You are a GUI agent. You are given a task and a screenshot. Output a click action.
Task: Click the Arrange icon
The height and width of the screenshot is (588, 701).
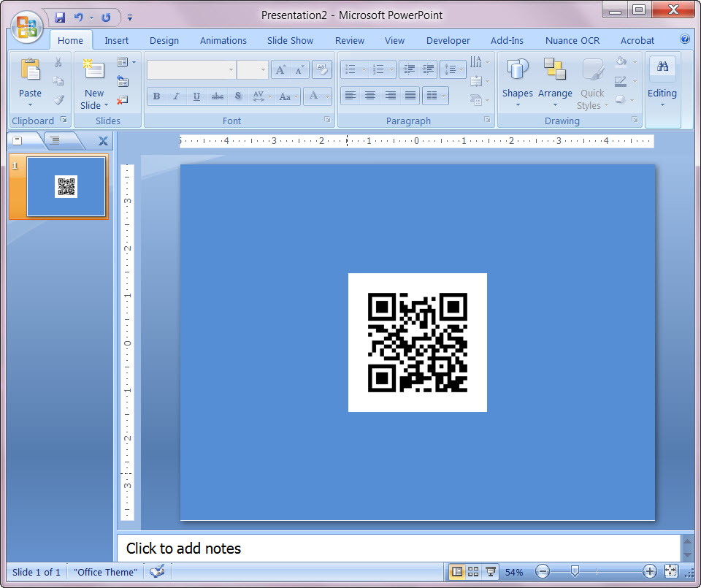(555, 73)
